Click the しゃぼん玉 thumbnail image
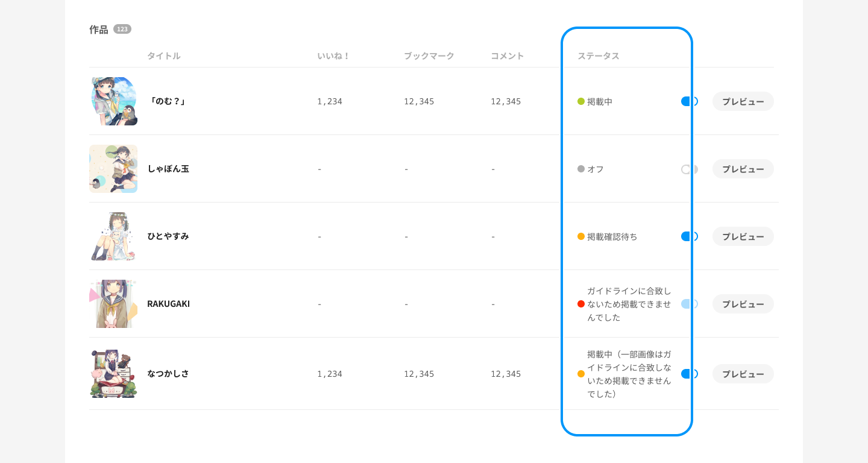868x463 pixels. (113, 169)
